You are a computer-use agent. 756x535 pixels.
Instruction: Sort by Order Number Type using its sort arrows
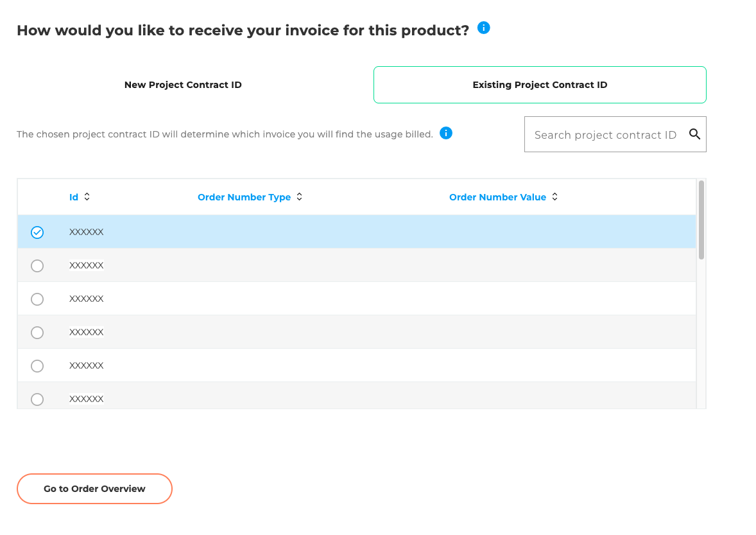(x=299, y=197)
